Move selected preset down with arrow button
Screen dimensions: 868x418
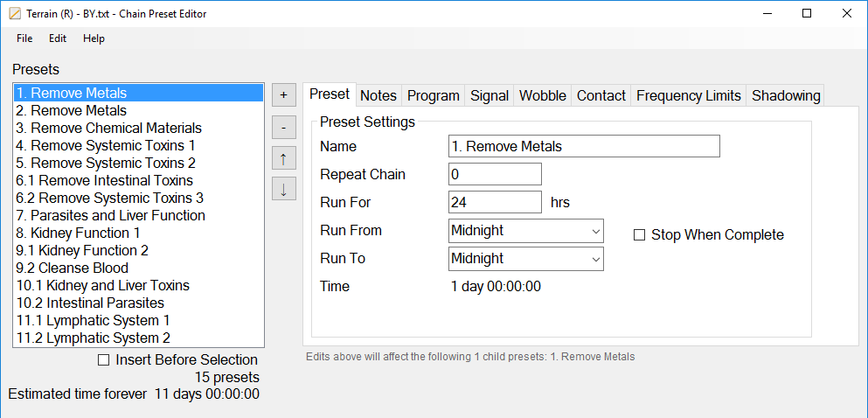click(283, 189)
